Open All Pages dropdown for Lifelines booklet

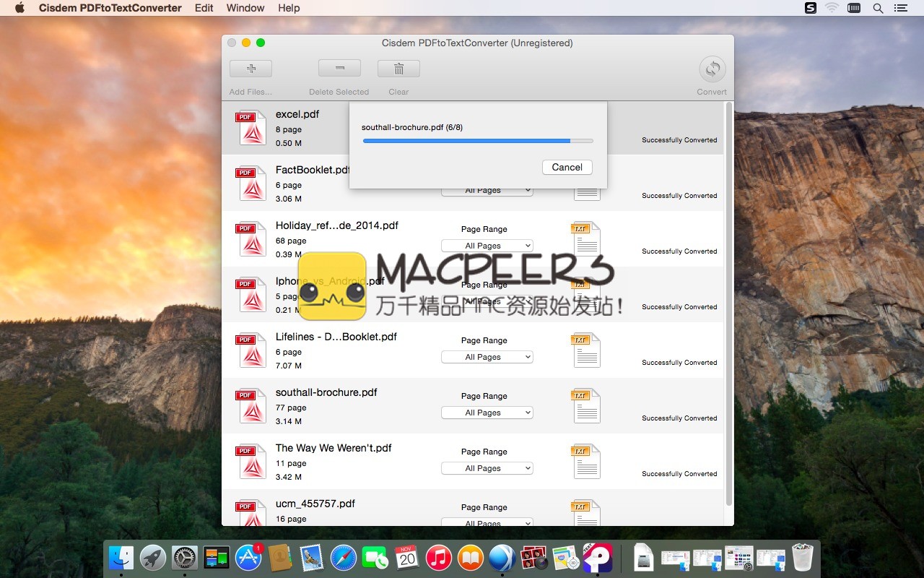pos(487,357)
